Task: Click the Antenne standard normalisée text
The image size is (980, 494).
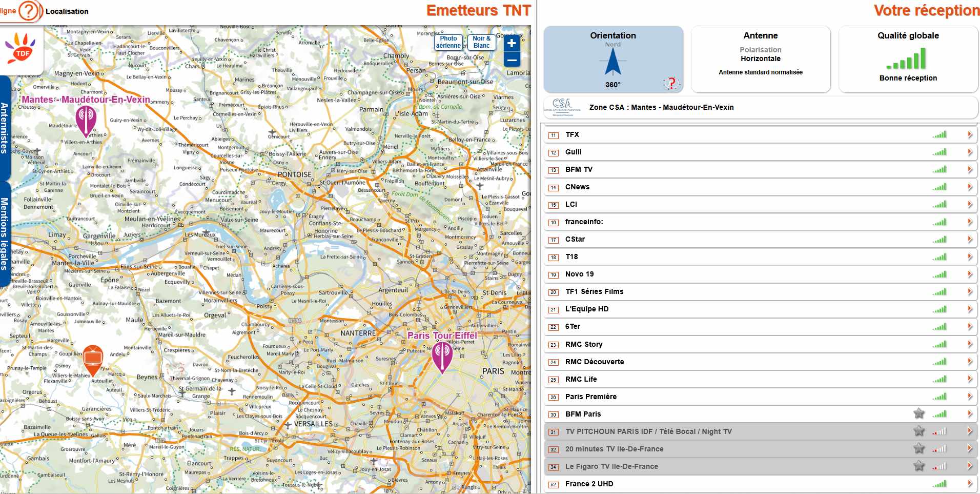Action: click(x=761, y=72)
